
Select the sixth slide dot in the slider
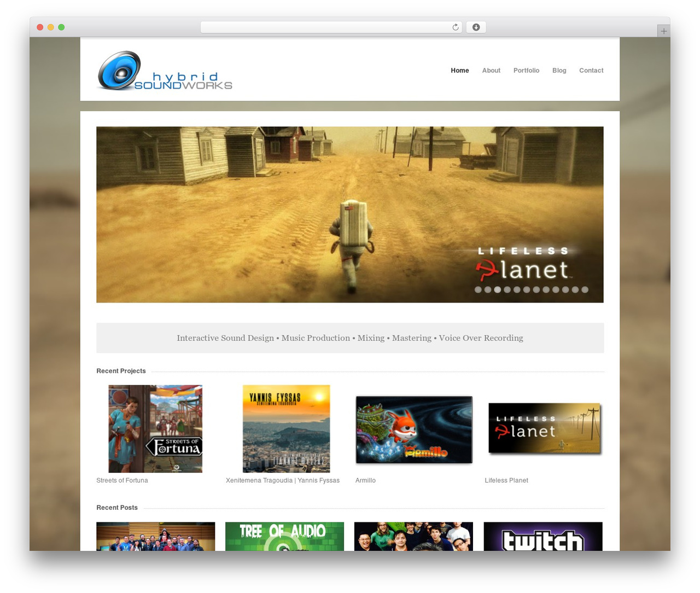click(527, 290)
